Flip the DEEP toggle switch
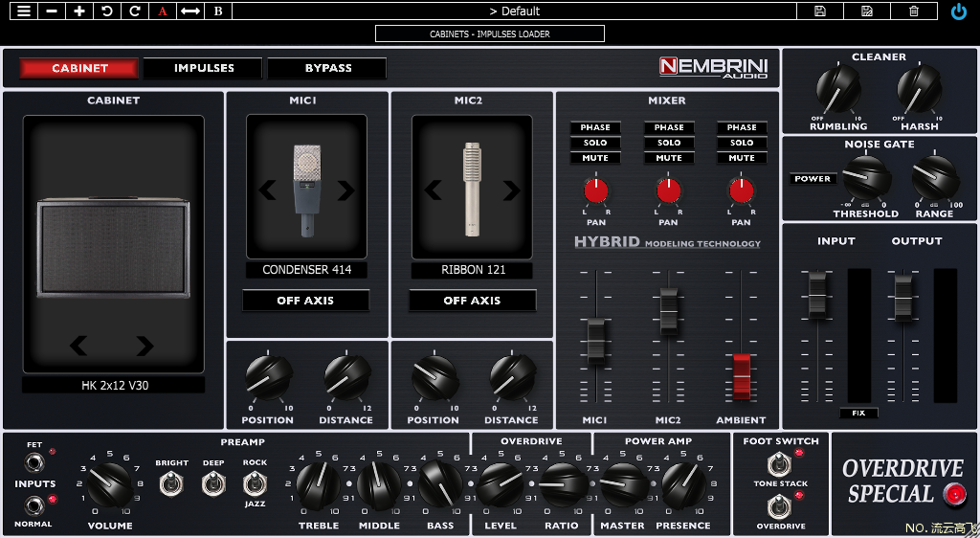980x538 pixels. click(213, 483)
